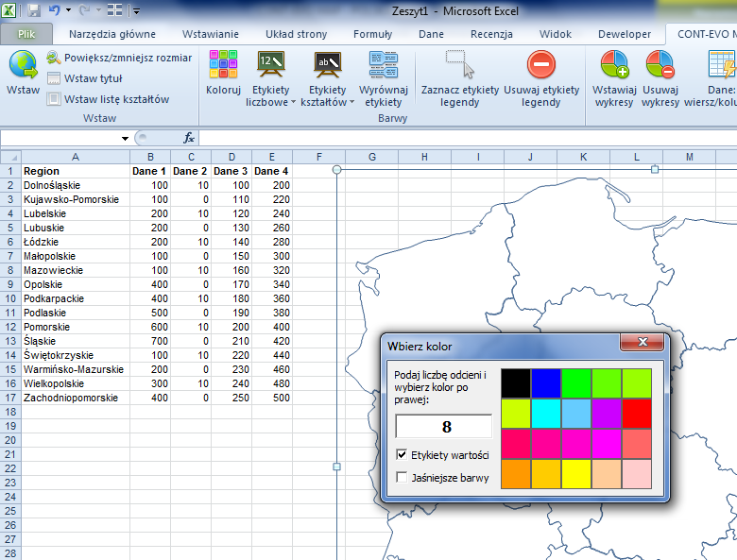Expand Etykiety liczbowe dropdown arrow
The image size is (737, 560).
click(x=293, y=102)
